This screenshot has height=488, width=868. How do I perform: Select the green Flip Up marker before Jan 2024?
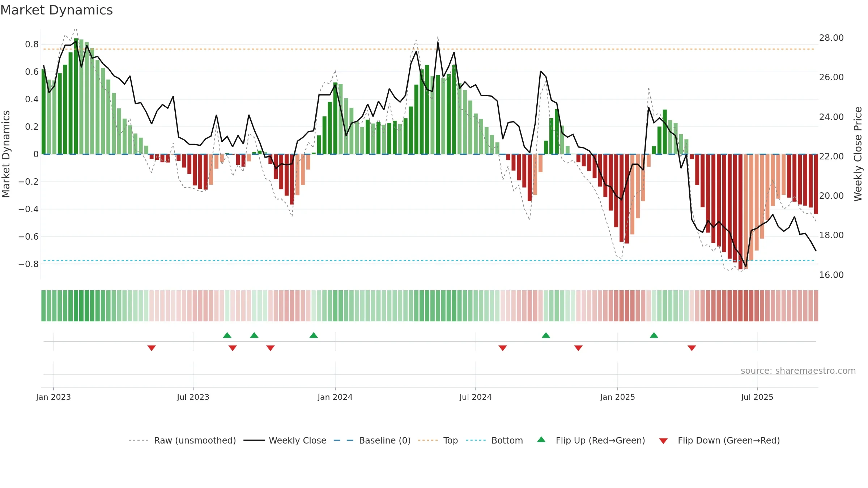(x=314, y=335)
